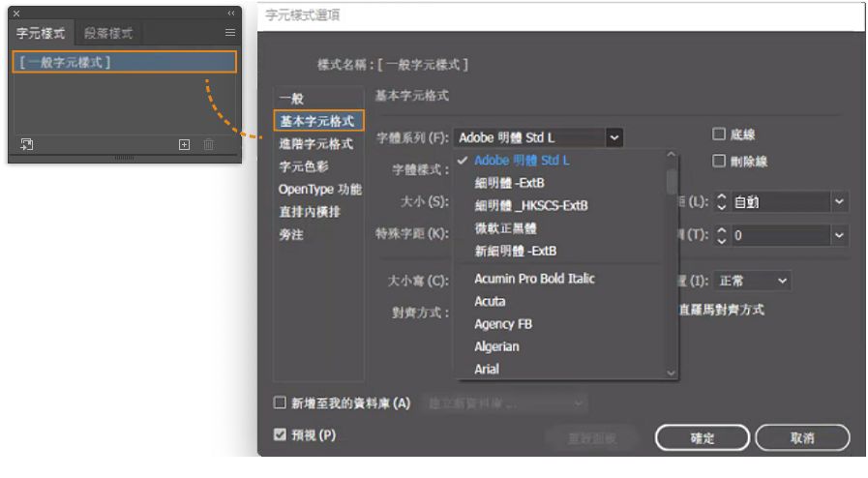
Task: Click the font list scrollbar thumb
Action: 672,182
